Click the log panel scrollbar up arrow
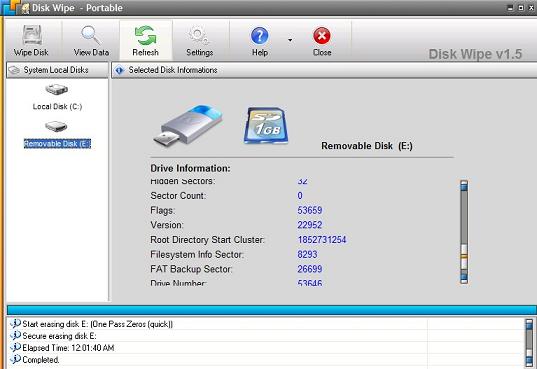The width and height of the screenshot is (537, 369). tap(529, 324)
